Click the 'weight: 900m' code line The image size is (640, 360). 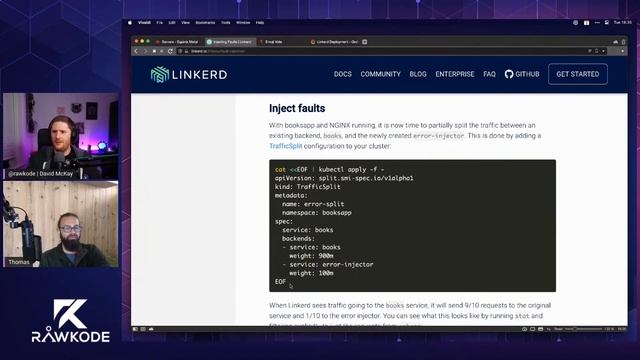[x=311, y=256]
